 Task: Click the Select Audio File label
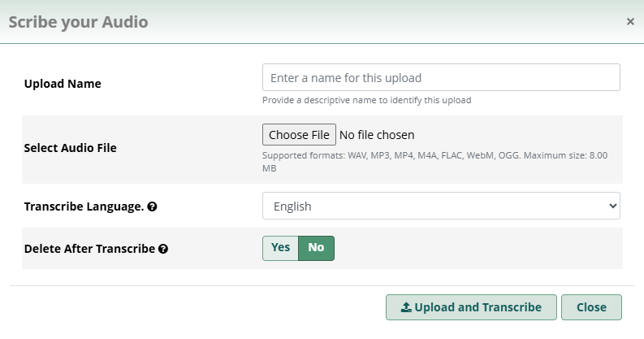[71, 148]
